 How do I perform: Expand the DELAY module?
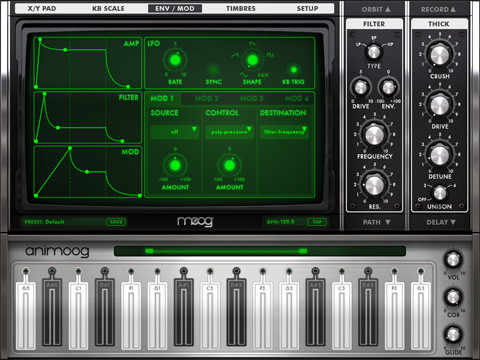[441, 222]
